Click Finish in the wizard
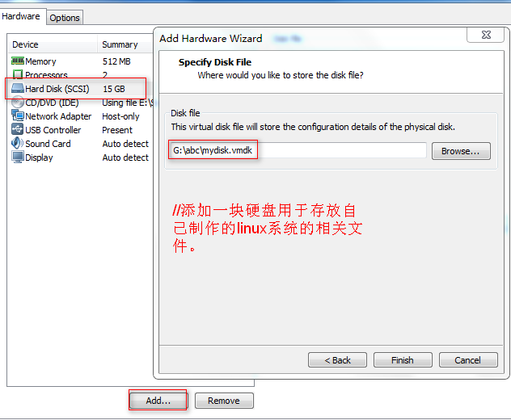The image size is (511, 420). point(403,360)
